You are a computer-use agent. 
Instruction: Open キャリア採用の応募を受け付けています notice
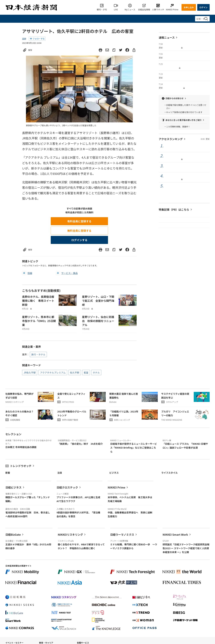pyautogui.click(x=184, y=112)
